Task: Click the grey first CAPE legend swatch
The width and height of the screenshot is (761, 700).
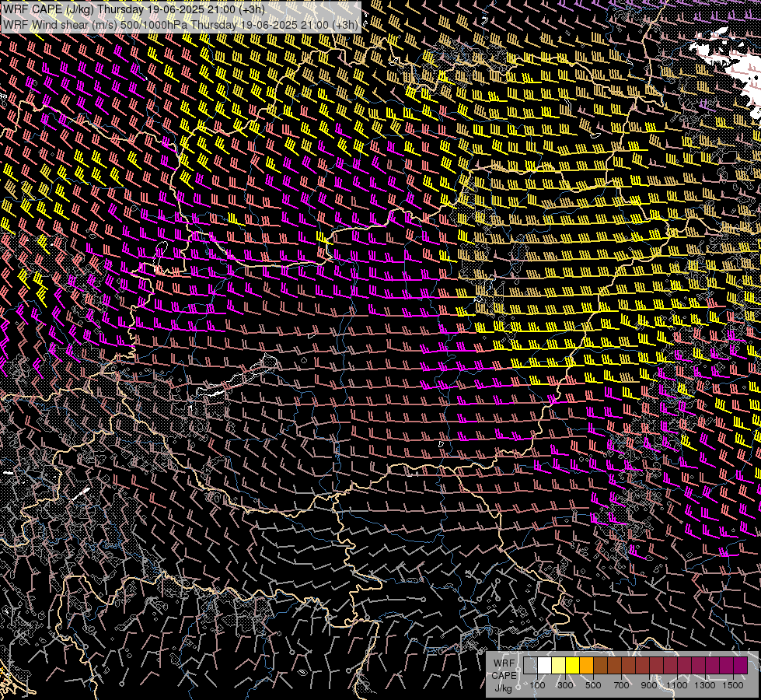Action: coord(530,665)
